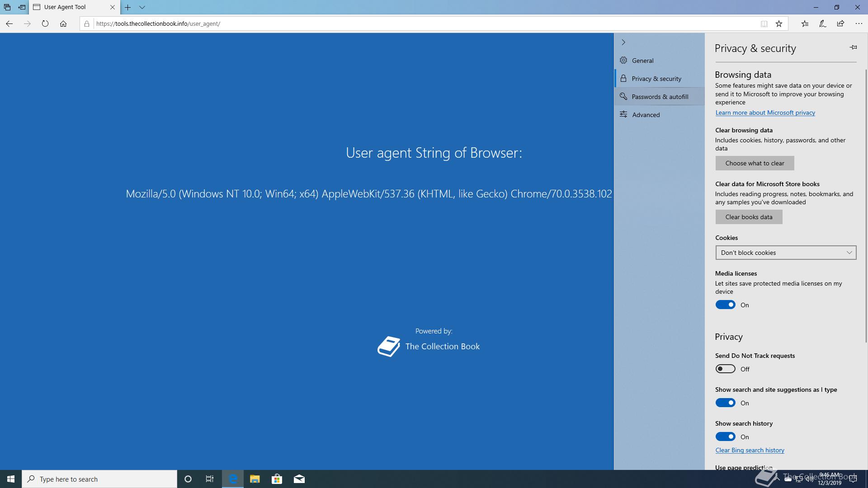This screenshot has width=868, height=488.
Task: Click the Windows taskbar search box
Action: click(99, 479)
